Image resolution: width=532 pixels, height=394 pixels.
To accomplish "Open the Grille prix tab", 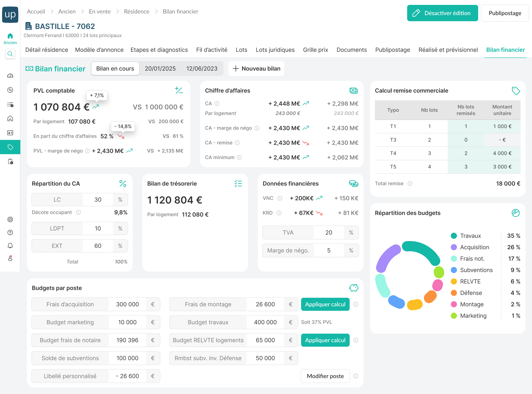I will pos(315,50).
